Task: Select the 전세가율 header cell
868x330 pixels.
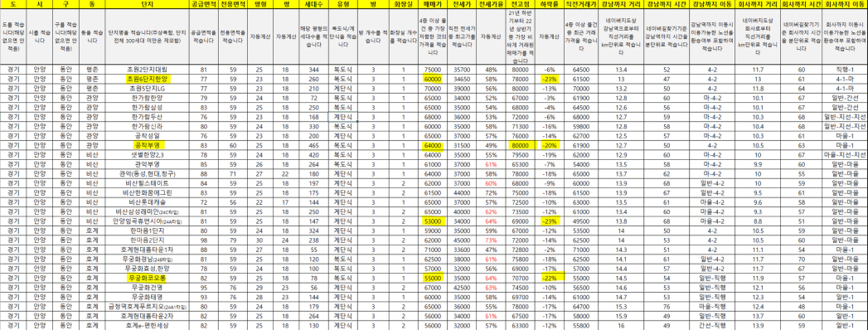Action: point(491,4)
